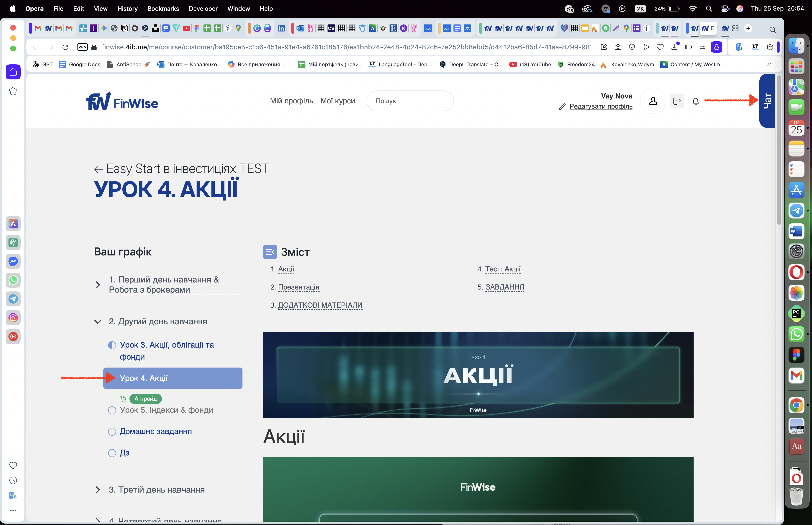This screenshot has width=812, height=525.
Task: Open the Bookmarks menu in the menu bar
Action: pyautogui.click(x=163, y=8)
